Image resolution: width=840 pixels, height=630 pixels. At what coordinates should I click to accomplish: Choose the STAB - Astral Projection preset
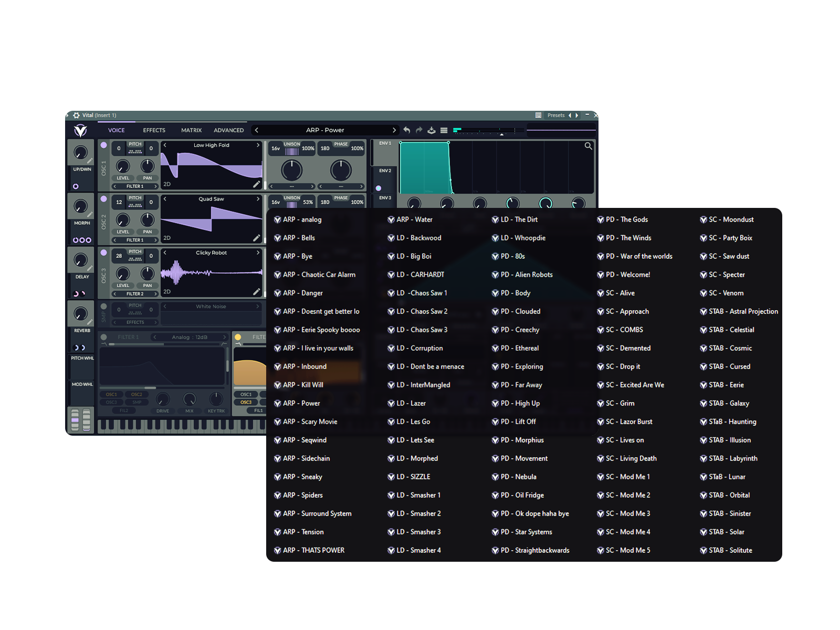[743, 311]
